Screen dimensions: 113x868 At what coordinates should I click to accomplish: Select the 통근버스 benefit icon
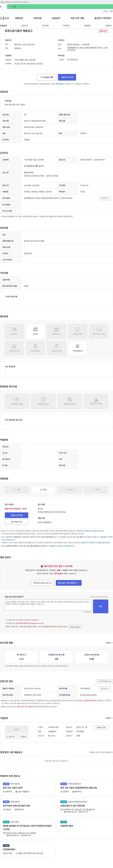pyautogui.click(x=14, y=331)
